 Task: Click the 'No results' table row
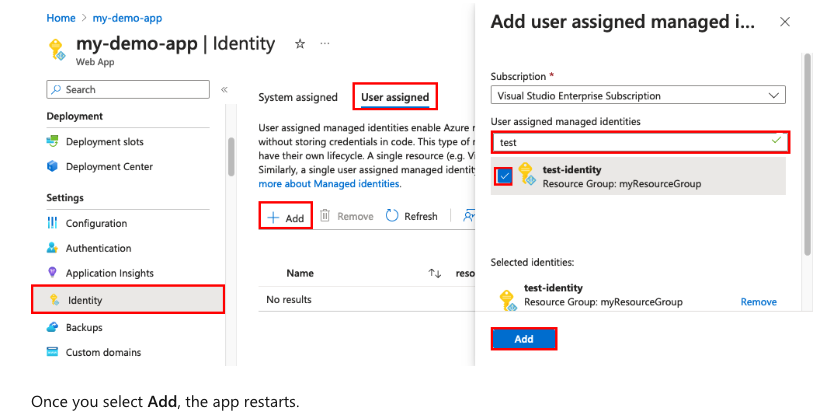pyautogui.click(x=367, y=299)
